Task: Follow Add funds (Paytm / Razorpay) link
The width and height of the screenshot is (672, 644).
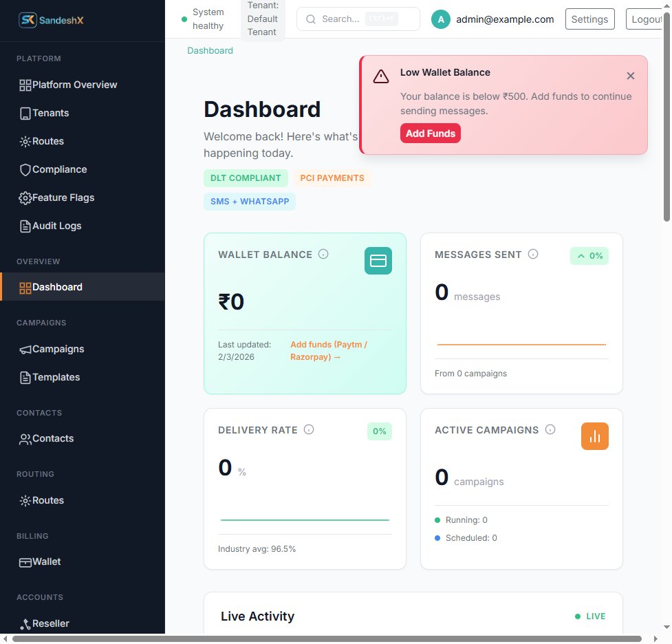Action: pyautogui.click(x=329, y=351)
